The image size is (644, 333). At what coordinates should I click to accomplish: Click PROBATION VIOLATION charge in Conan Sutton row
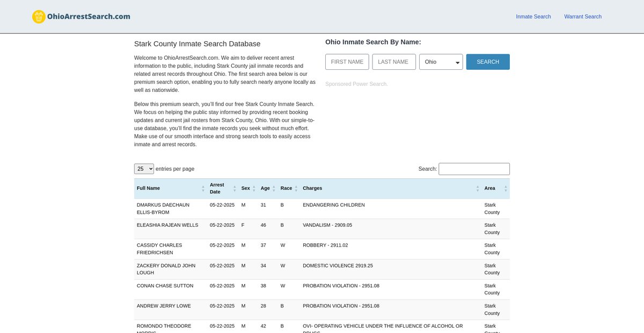pyautogui.click(x=341, y=286)
